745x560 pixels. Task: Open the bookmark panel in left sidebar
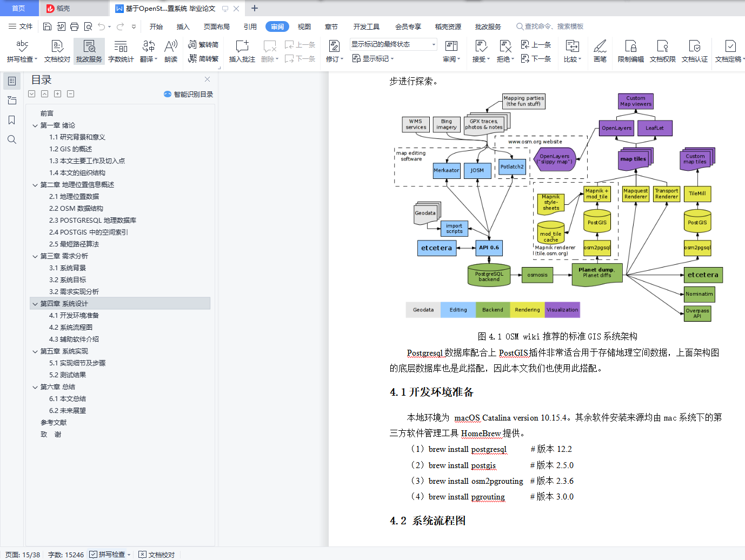click(12, 120)
